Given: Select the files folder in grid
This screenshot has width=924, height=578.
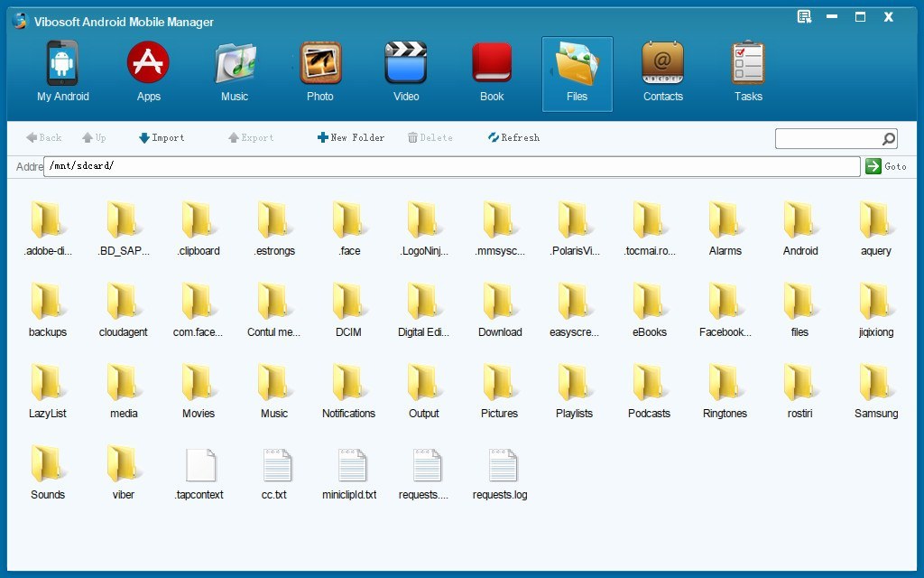Looking at the screenshot, I should [x=799, y=311].
